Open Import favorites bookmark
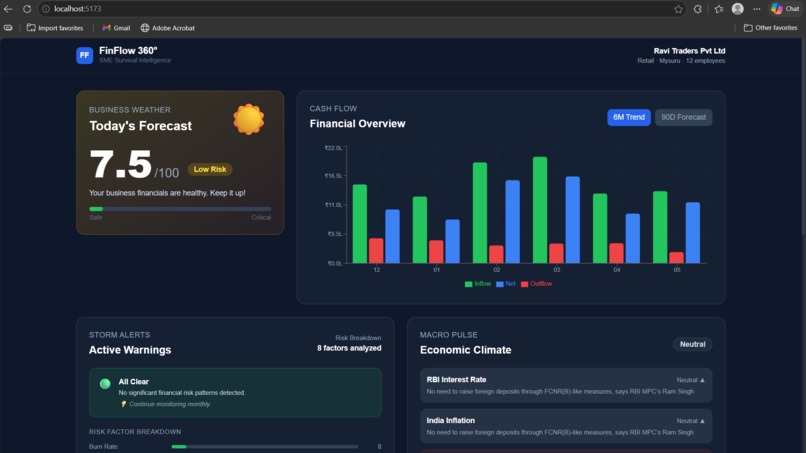 point(55,28)
